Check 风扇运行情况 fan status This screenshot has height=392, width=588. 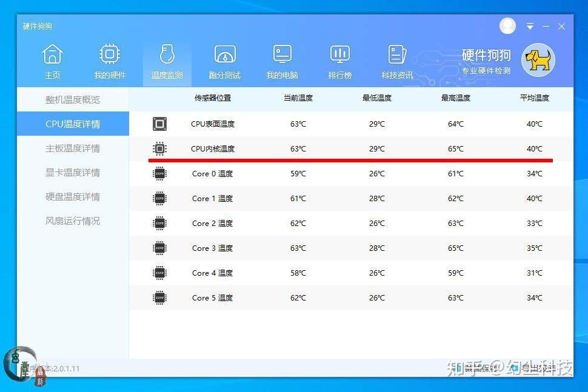point(72,221)
